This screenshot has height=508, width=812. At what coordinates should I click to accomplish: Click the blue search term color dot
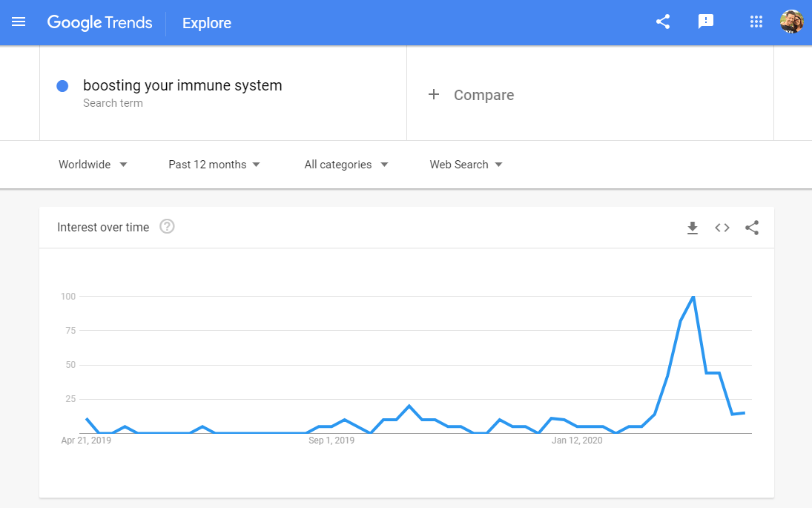pyautogui.click(x=62, y=86)
